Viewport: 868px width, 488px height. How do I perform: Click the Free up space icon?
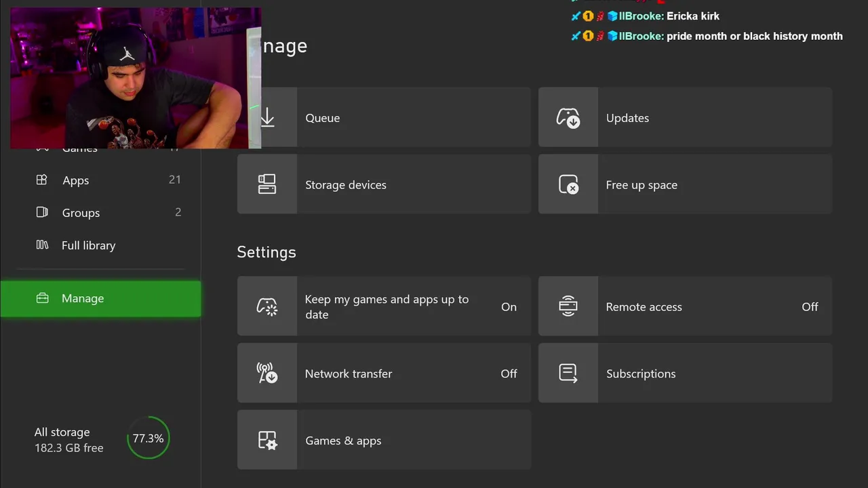tap(568, 184)
